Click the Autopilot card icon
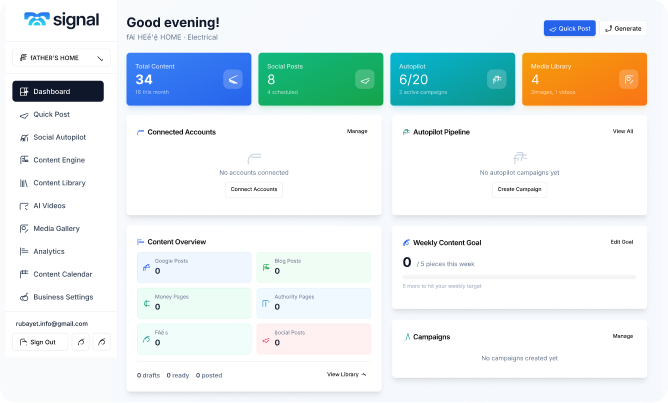 coord(497,79)
